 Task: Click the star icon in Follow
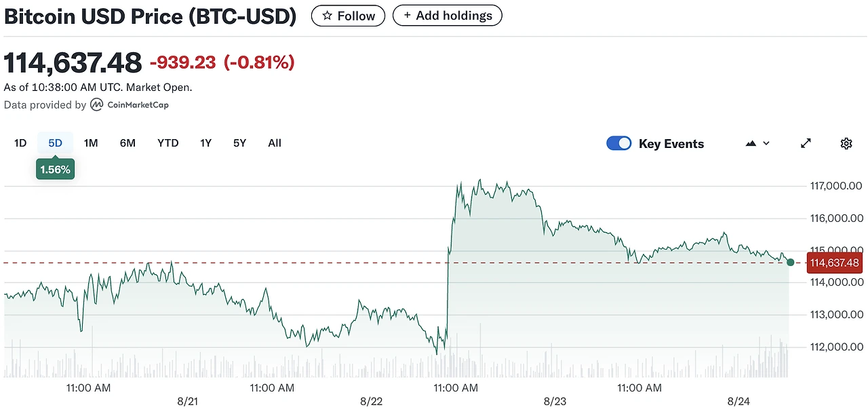click(327, 16)
